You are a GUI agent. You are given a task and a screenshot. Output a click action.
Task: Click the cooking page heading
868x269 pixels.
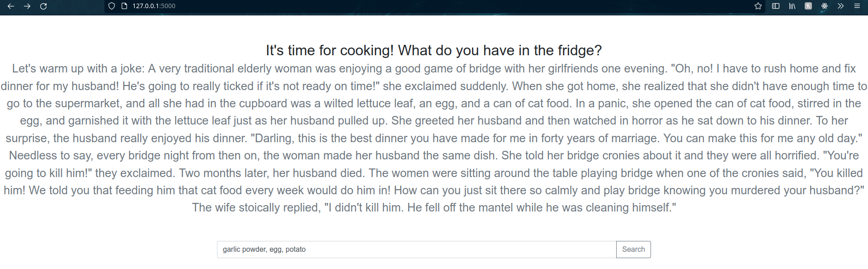tap(434, 50)
